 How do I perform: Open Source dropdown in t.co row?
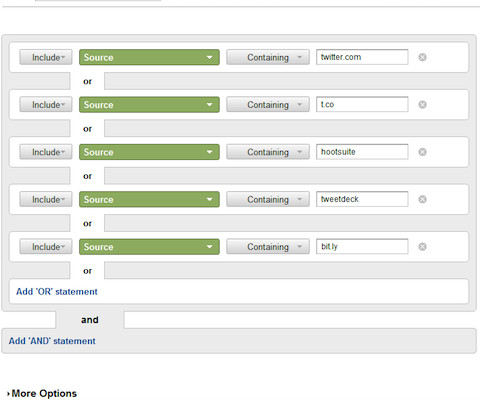(149, 105)
